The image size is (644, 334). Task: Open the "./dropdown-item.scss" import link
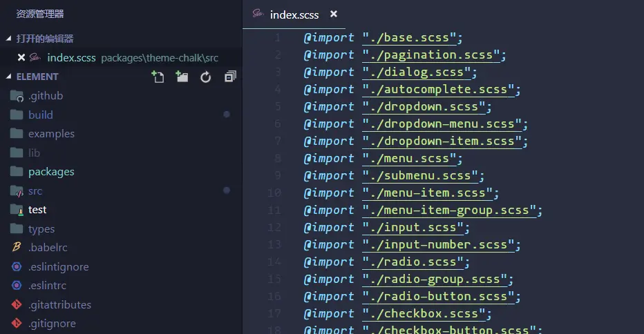(x=442, y=141)
